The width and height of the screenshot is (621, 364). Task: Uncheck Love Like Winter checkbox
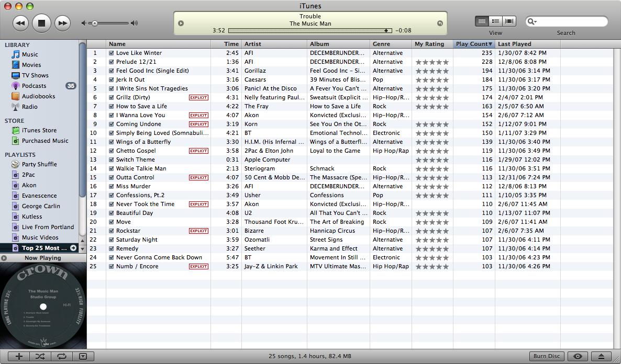112,53
